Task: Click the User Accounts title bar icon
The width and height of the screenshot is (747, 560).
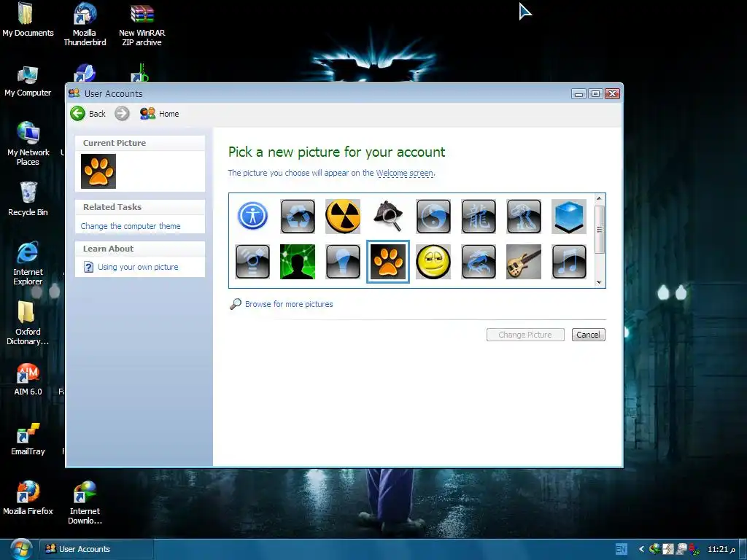Action: 74,93
